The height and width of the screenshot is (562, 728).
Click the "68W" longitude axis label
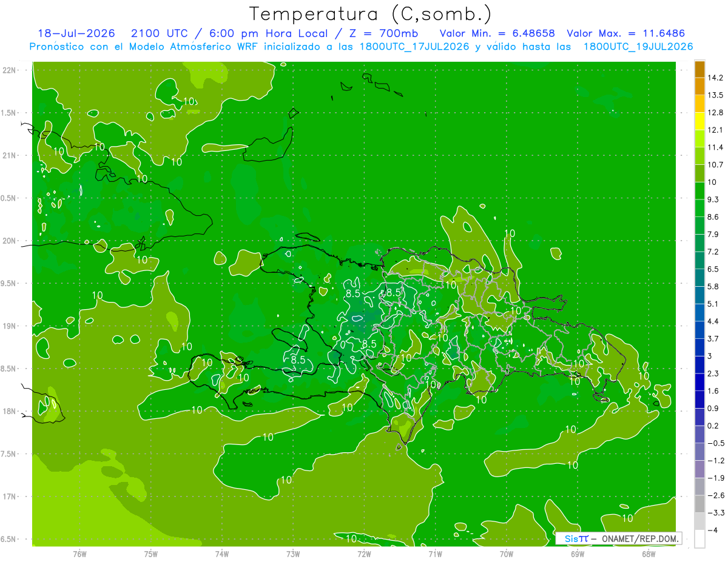[649, 554]
